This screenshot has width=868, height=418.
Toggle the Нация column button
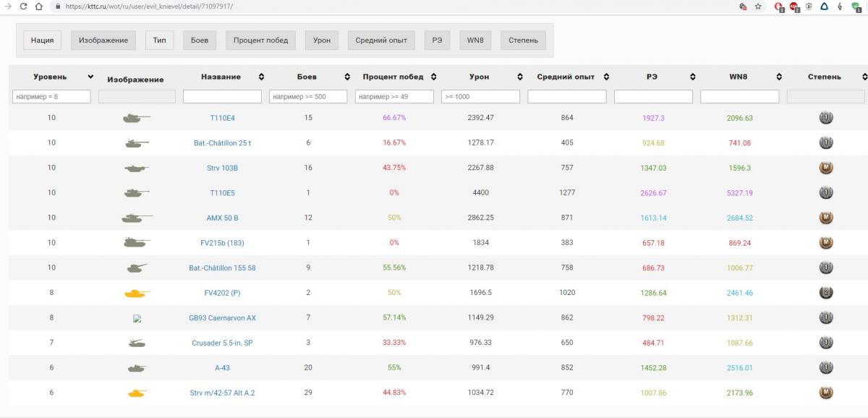[43, 40]
